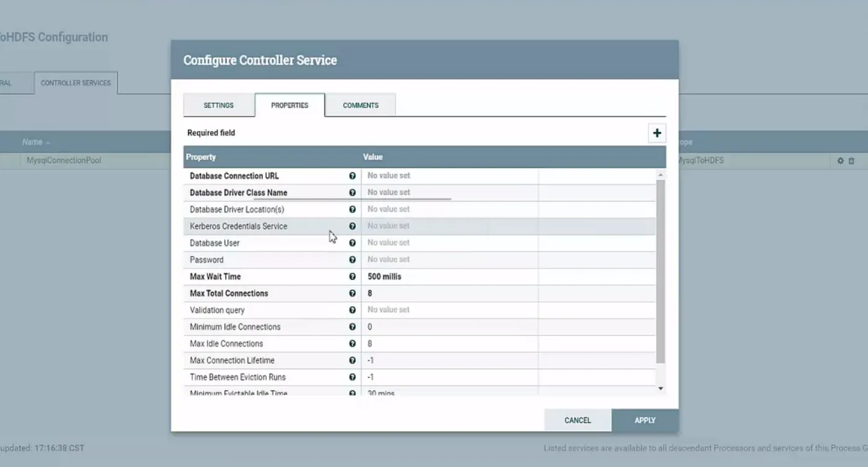Edit Validation query value
This screenshot has width=868, height=467.
point(449,310)
